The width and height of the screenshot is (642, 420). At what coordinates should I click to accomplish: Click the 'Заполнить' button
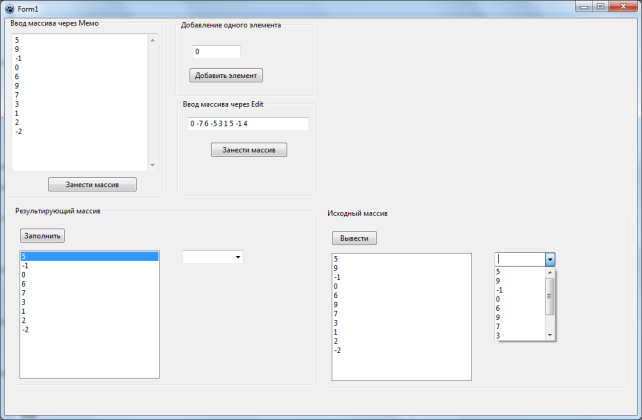click(42, 236)
